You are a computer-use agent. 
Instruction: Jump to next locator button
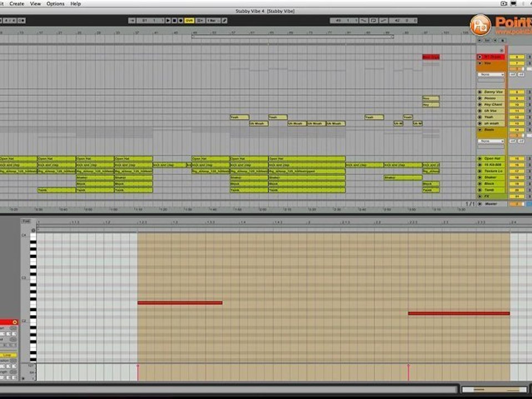point(495,40)
